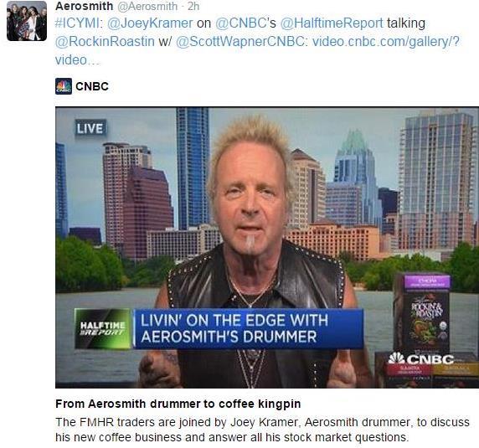Click the Aerosmith profile avatar
Viewport: 479px width, 448px height.
click(27, 21)
